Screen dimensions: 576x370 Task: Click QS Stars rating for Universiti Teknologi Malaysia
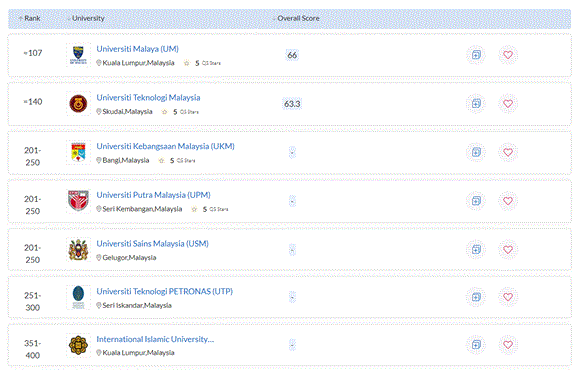click(x=180, y=112)
